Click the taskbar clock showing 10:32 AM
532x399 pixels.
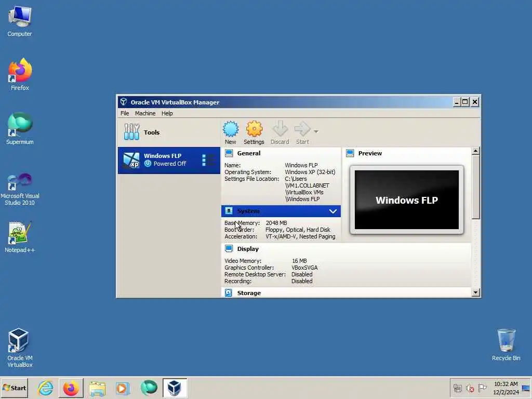pos(506,388)
